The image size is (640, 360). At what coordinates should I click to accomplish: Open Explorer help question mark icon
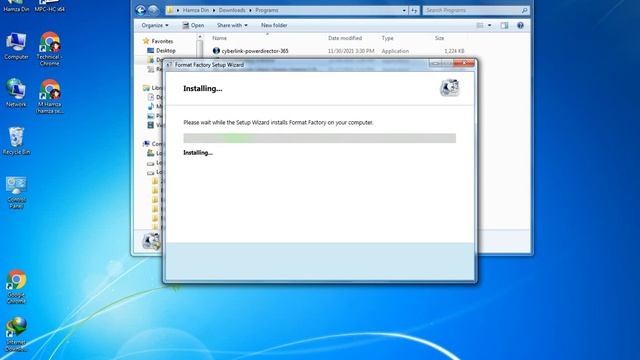pyautogui.click(x=520, y=25)
